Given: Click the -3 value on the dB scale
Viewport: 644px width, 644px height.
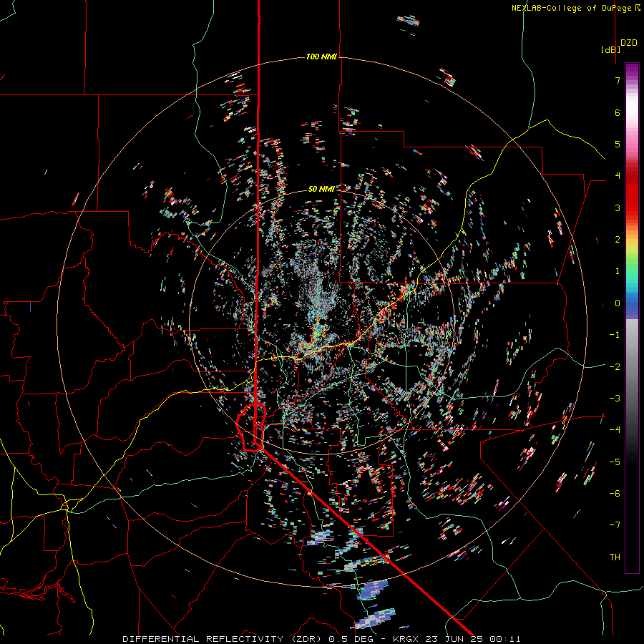Looking at the screenshot, I should pos(615,399).
